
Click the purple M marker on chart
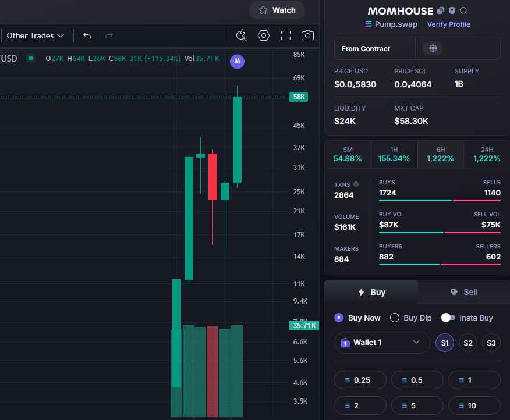point(237,61)
